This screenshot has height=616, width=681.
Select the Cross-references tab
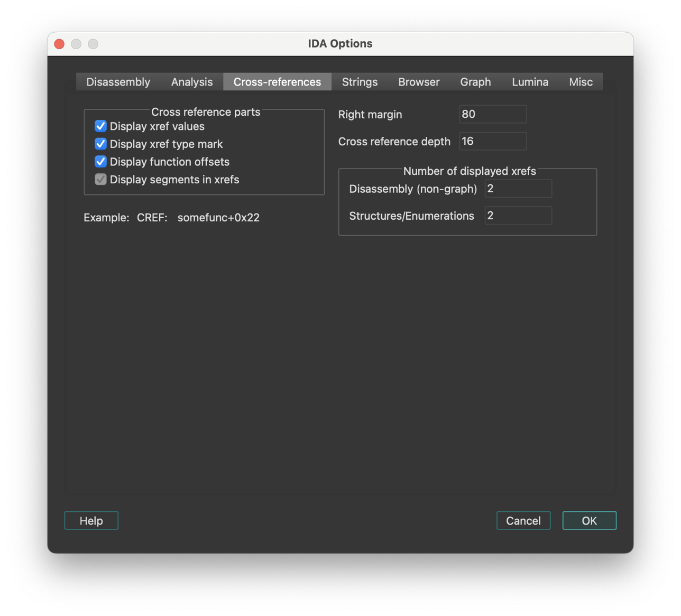click(277, 82)
